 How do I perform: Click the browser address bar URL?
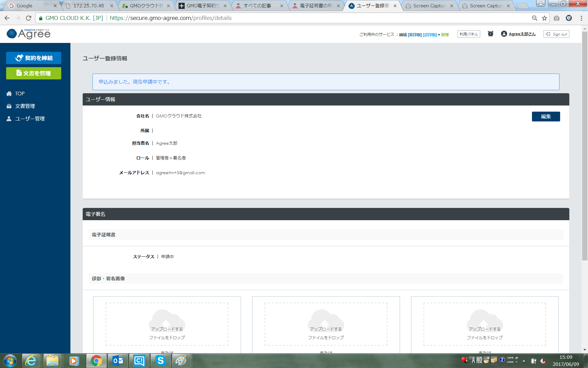pyautogui.click(x=171, y=18)
